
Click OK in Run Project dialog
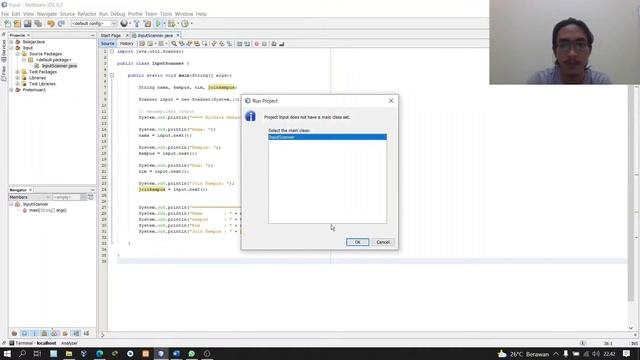358,242
